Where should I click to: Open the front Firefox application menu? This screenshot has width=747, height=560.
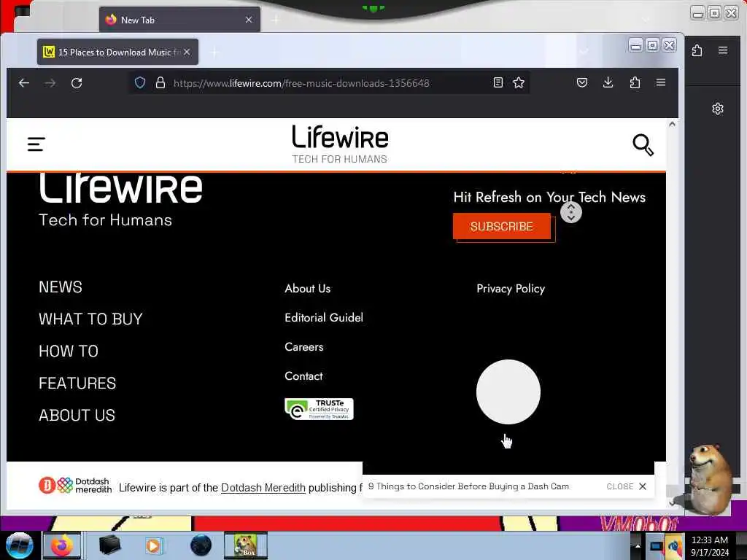click(x=661, y=83)
